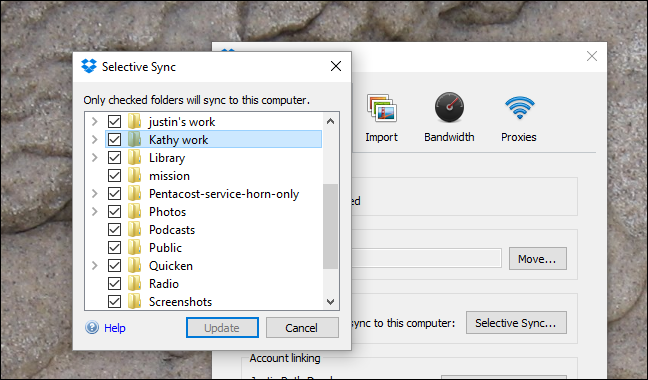Select the Library row label
The image size is (648, 380).
pos(167,158)
